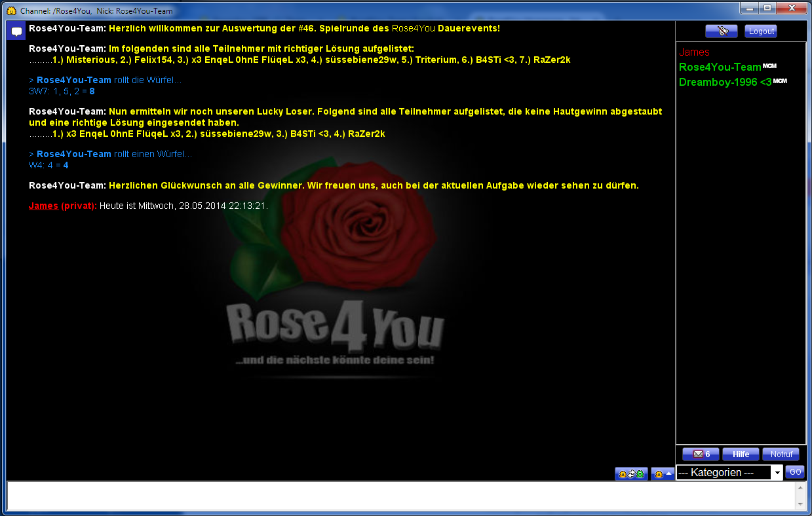Select Rose4You-Team in the user list
The height and width of the screenshot is (516, 812).
(720, 67)
